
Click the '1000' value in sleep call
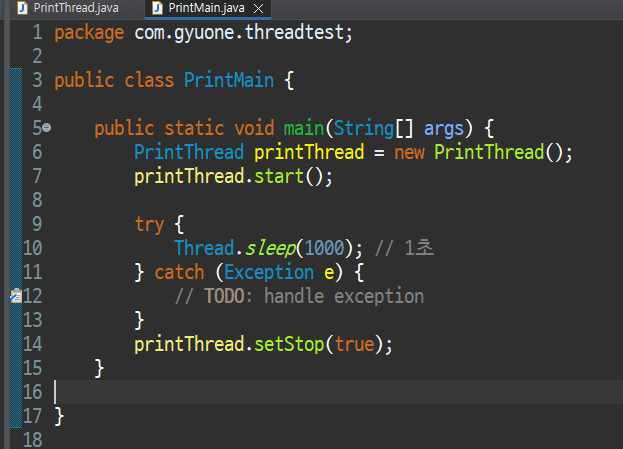325,248
